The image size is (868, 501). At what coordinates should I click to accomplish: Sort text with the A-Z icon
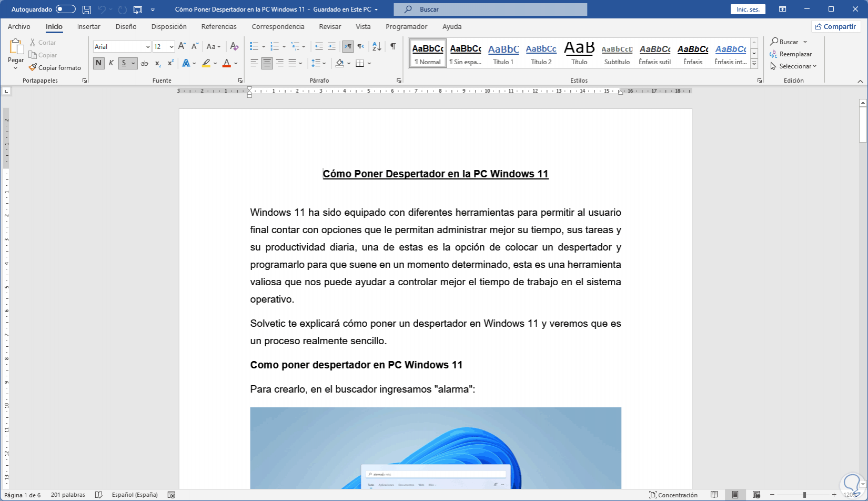[377, 46]
